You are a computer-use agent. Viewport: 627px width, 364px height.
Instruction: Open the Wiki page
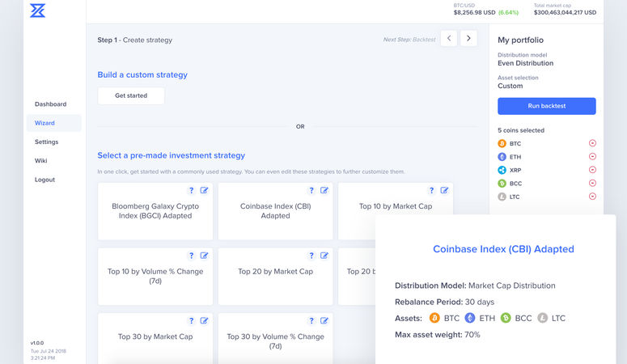41,160
